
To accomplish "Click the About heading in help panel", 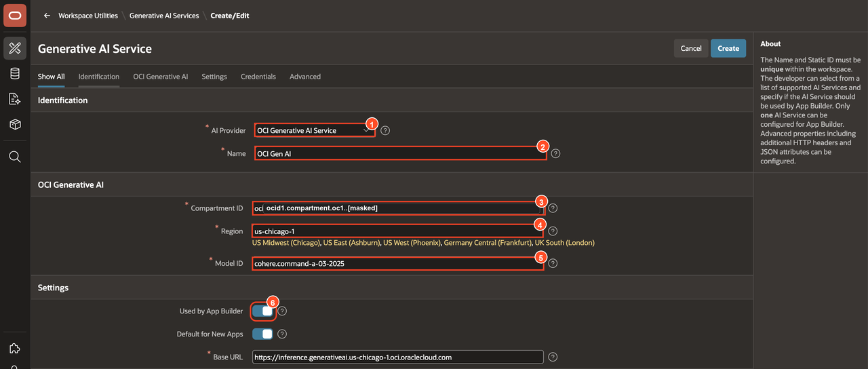I will click(x=771, y=44).
